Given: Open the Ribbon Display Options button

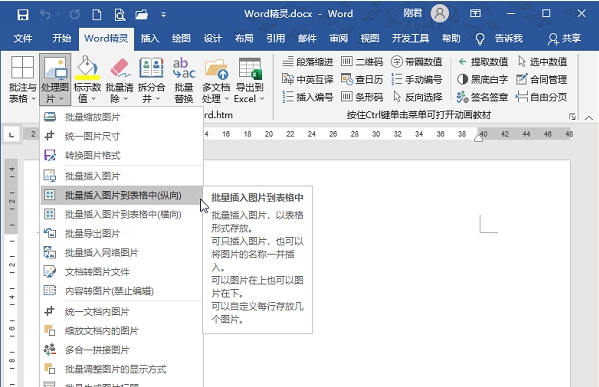Looking at the screenshot, I should point(475,14).
